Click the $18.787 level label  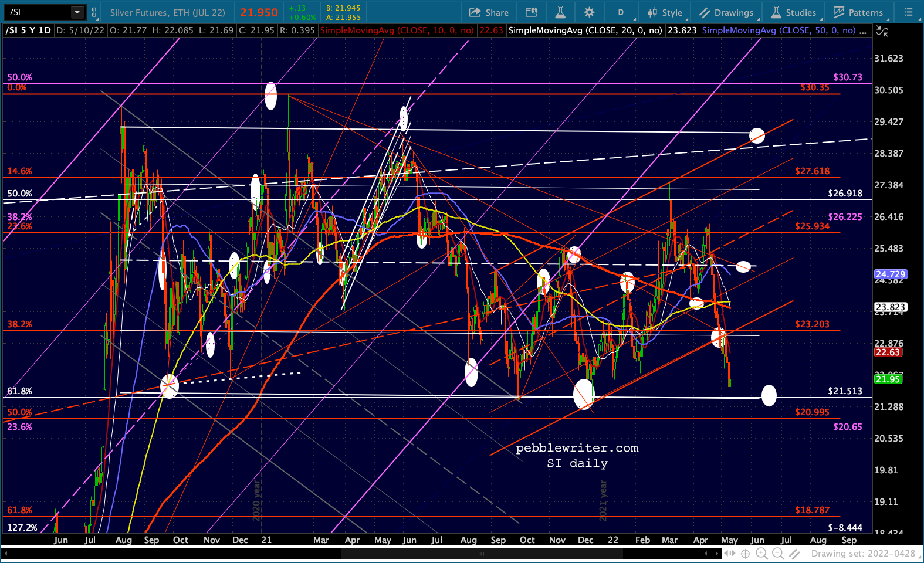click(813, 510)
